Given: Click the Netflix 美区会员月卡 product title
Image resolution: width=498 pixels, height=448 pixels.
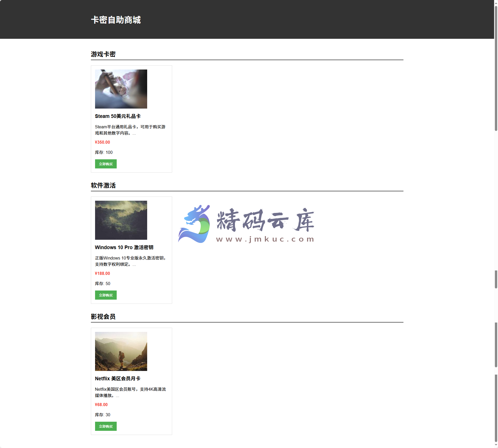Looking at the screenshot, I should pos(118,378).
